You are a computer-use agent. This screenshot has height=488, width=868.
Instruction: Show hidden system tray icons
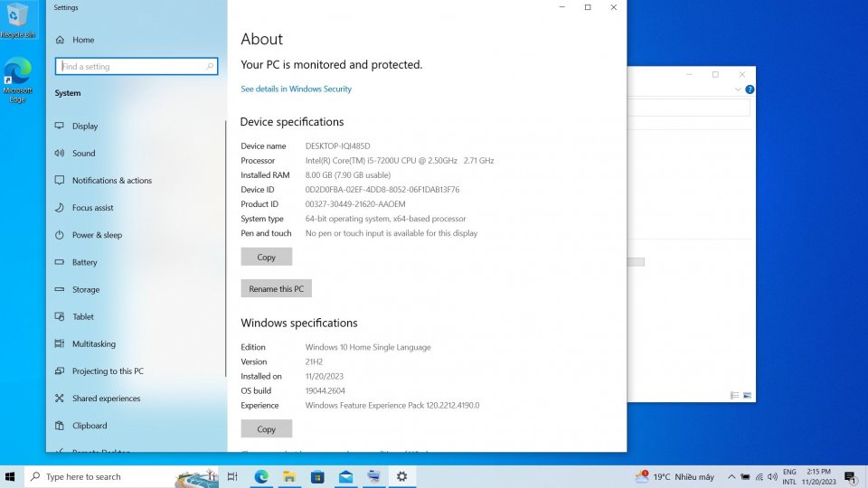coord(731,476)
